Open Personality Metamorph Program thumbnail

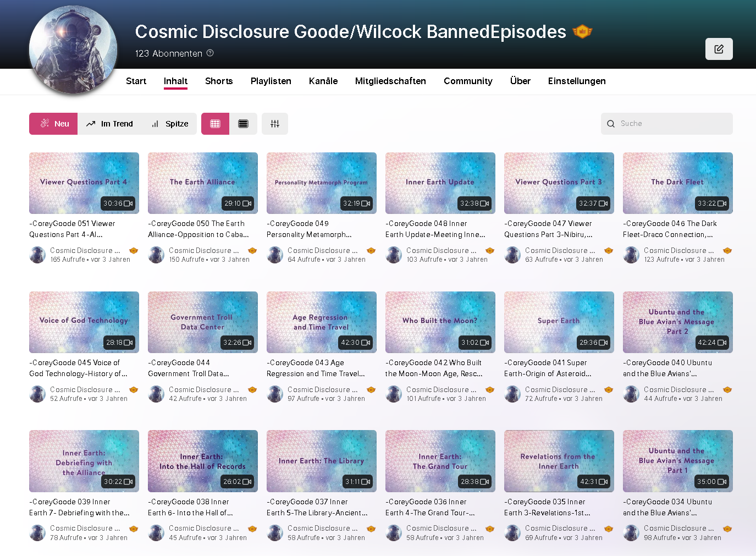322,183
